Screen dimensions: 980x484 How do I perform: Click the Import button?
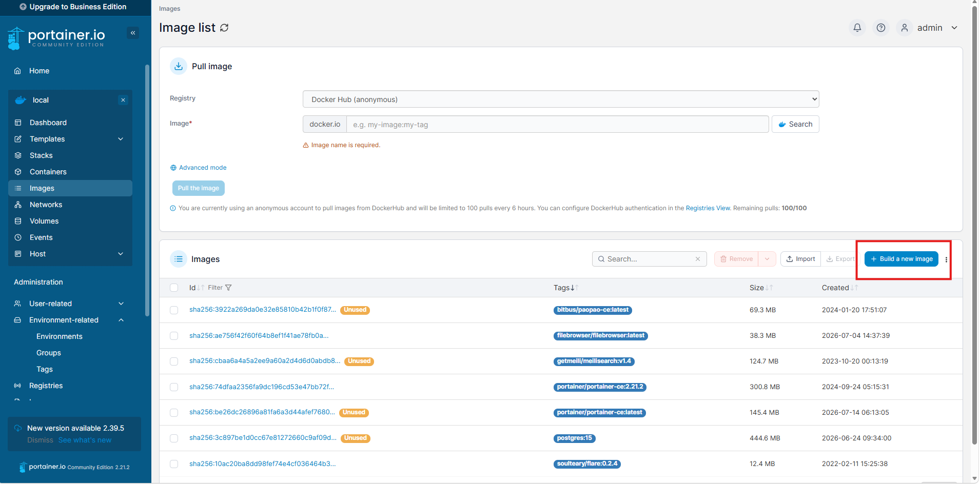[x=800, y=259]
